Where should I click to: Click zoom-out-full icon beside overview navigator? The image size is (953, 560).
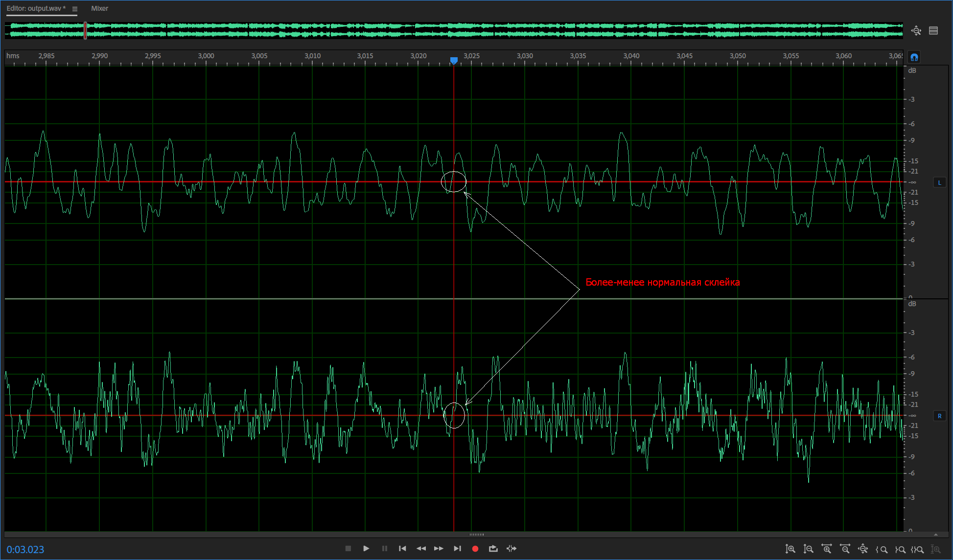(x=916, y=31)
